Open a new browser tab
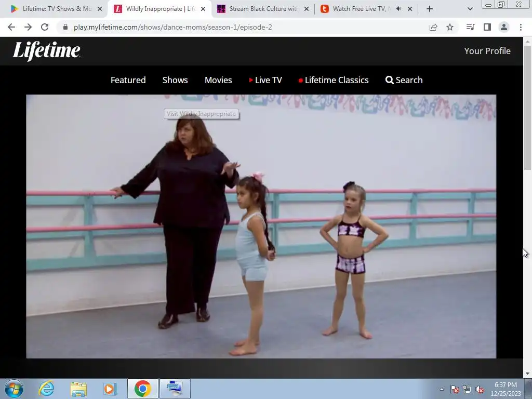This screenshot has height=399, width=532. click(430, 9)
